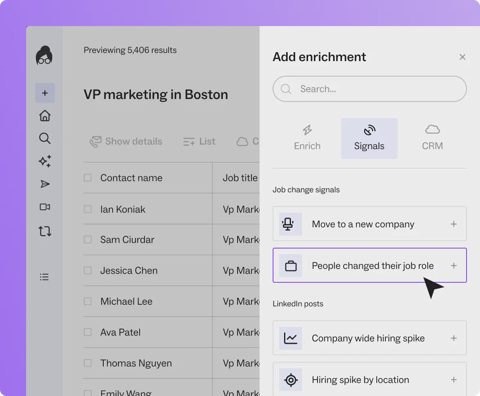Tick the select-all checkbox beside Contact name

(x=88, y=178)
